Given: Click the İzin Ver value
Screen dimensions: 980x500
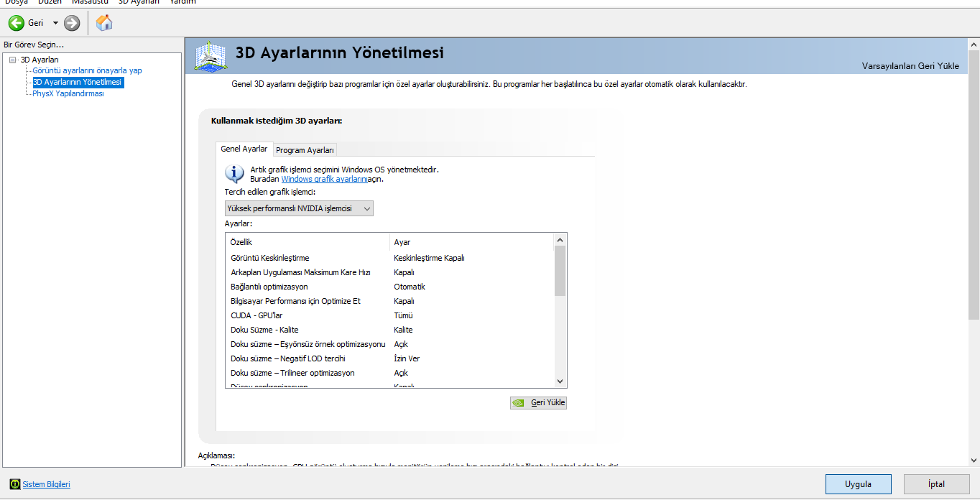Looking at the screenshot, I should tap(407, 358).
